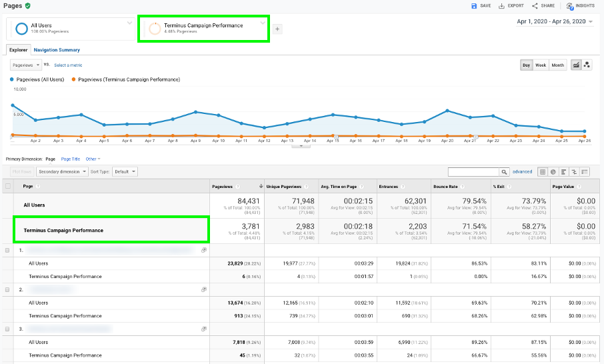Viewport: 604px width, 364px height.
Task: Select the pie chart table view
Action: click(553, 172)
